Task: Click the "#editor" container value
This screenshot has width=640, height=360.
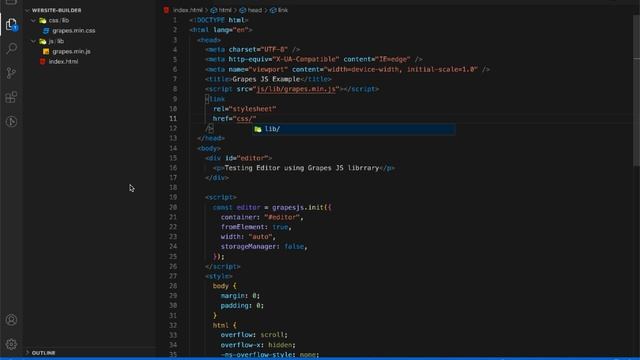Action: [x=282, y=217]
